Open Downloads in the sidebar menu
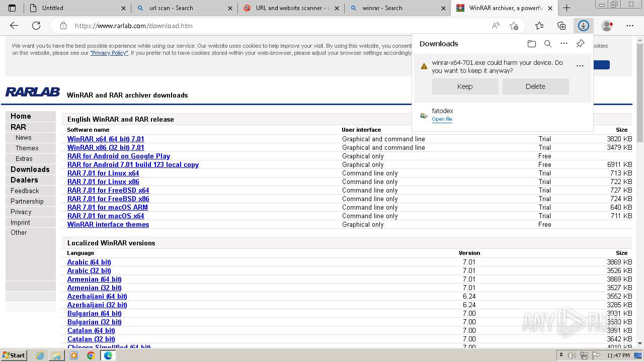Viewport: 644px width, 362px height. [30, 169]
